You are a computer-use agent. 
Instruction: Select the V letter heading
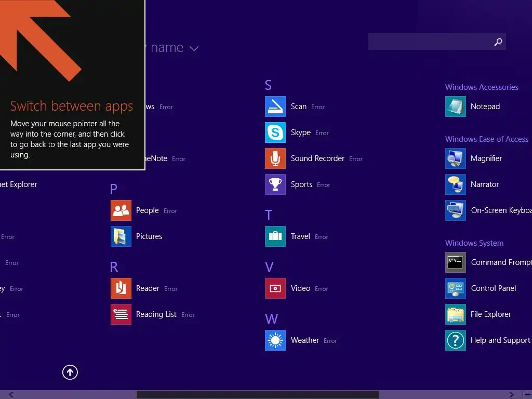269,267
